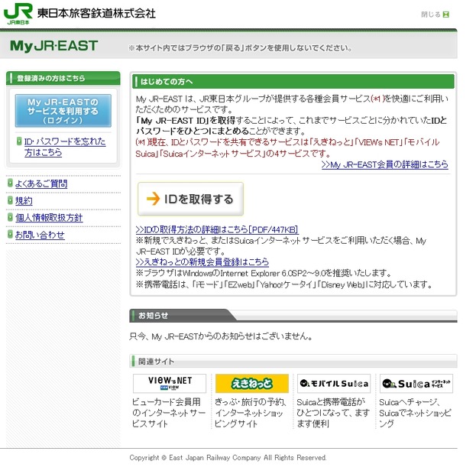Click the IDを取得する button
The height and width of the screenshot is (474, 476).
[x=191, y=199]
